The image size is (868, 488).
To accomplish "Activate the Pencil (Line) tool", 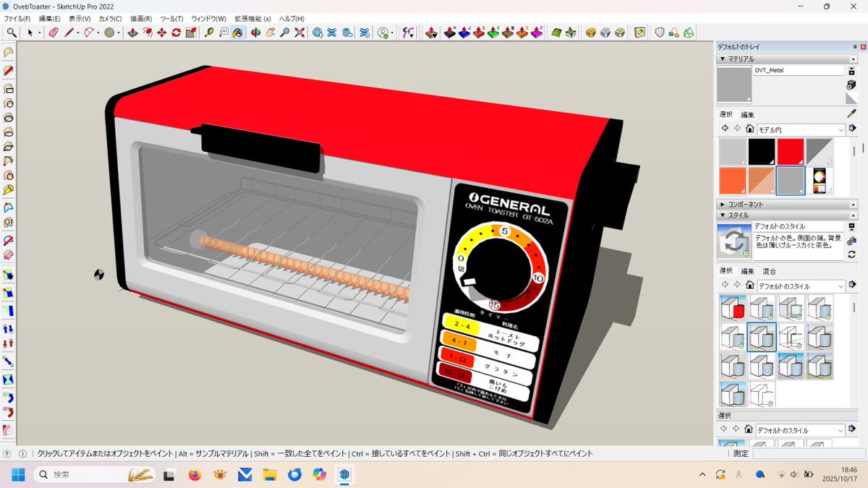I will tap(67, 33).
